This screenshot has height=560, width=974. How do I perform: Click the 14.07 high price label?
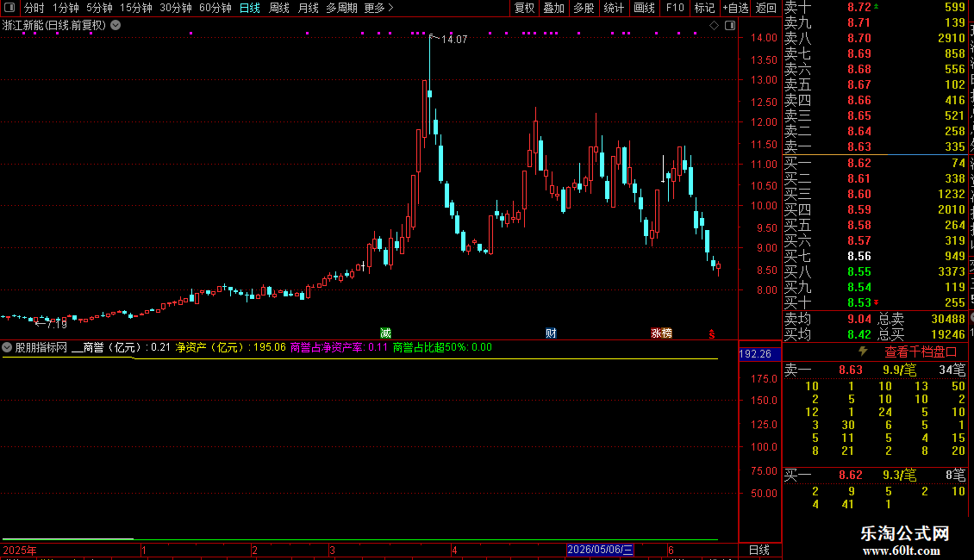454,39
